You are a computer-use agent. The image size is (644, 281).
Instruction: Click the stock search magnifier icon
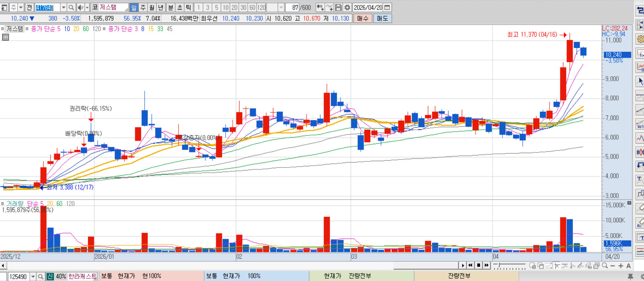(71, 8)
